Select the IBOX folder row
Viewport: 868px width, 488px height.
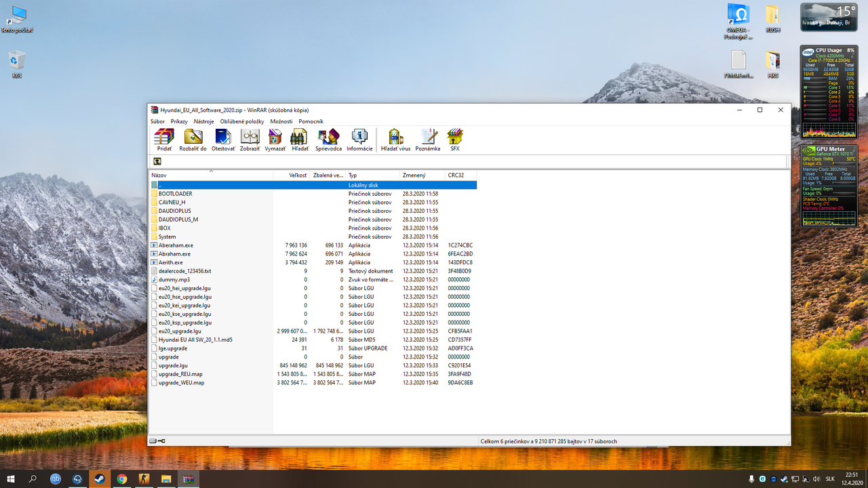[x=313, y=228]
